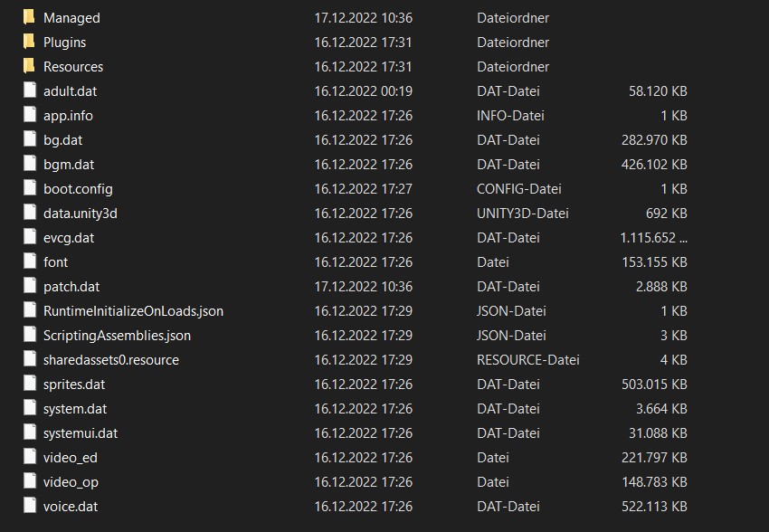Viewport: 769px width, 532px height.
Task: Click the font file icon
Action: pyautogui.click(x=29, y=261)
